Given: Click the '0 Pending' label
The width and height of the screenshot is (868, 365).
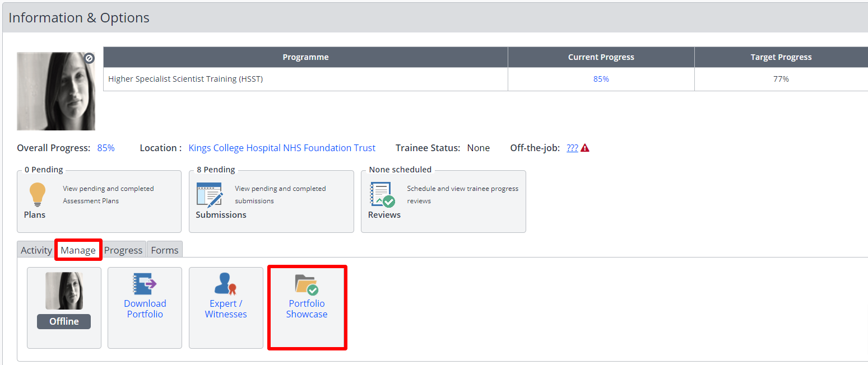Looking at the screenshot, I should tap(44, 170).
